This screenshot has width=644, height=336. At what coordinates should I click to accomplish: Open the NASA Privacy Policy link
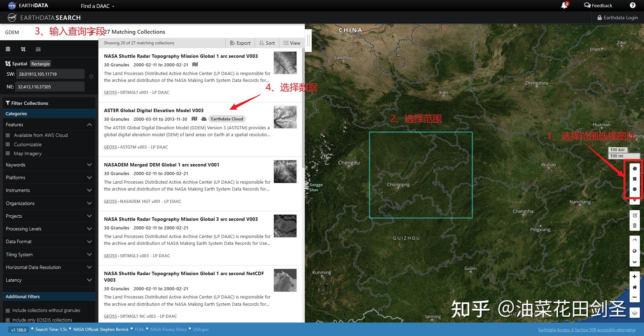[168, 329]
